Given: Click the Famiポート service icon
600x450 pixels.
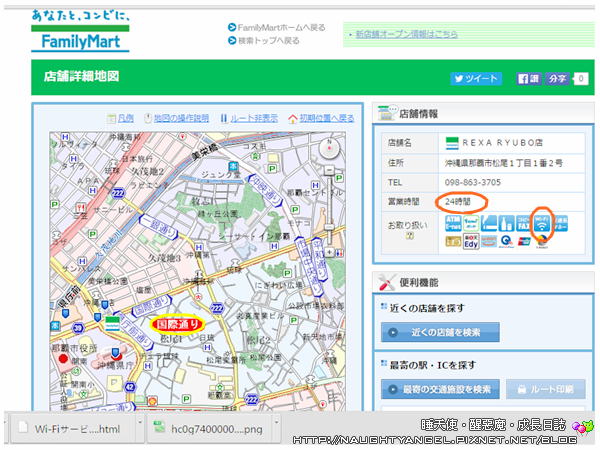Looking at the screenshot, I should coord(471,223).
